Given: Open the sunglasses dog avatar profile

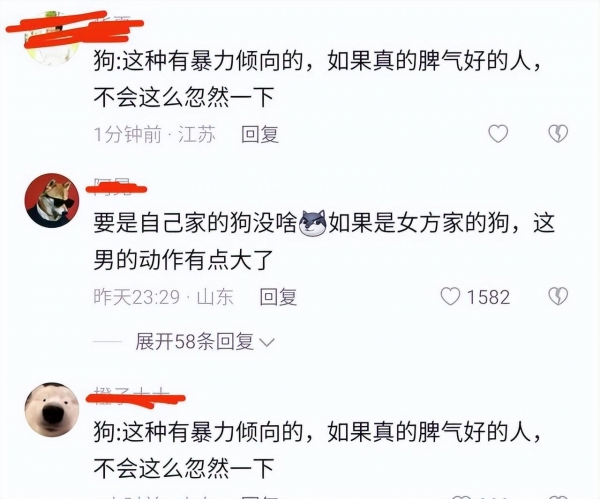Looking at the screenshot, I should [52, 201].
